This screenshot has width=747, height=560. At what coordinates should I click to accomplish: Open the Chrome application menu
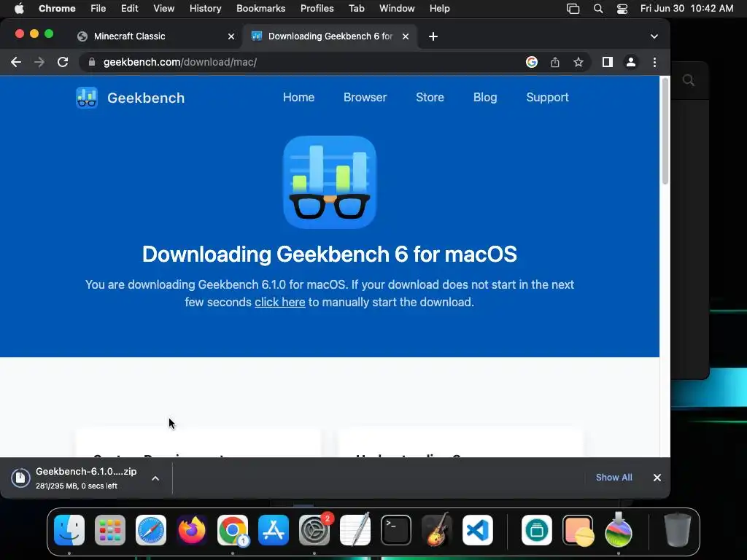[57, 9]
